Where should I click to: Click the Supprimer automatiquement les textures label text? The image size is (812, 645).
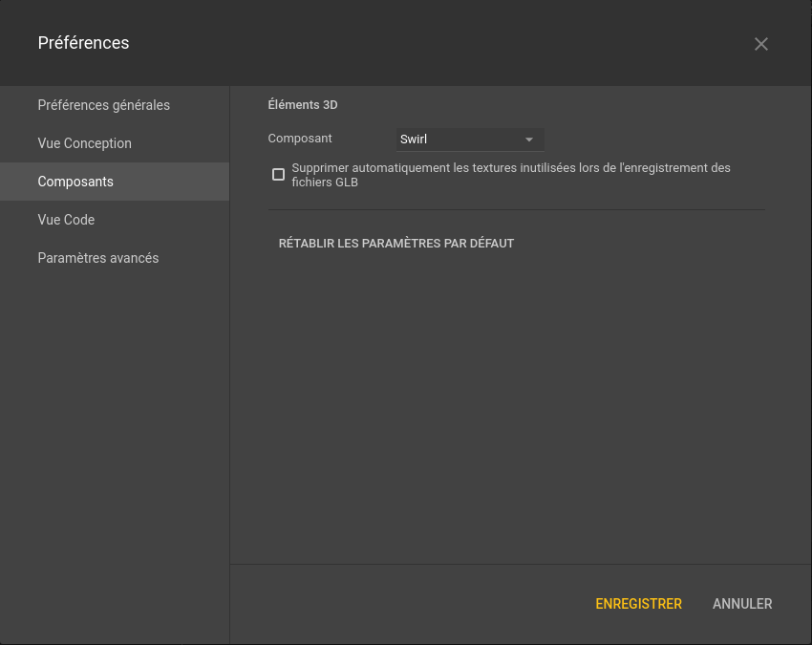tap(511, 175)
